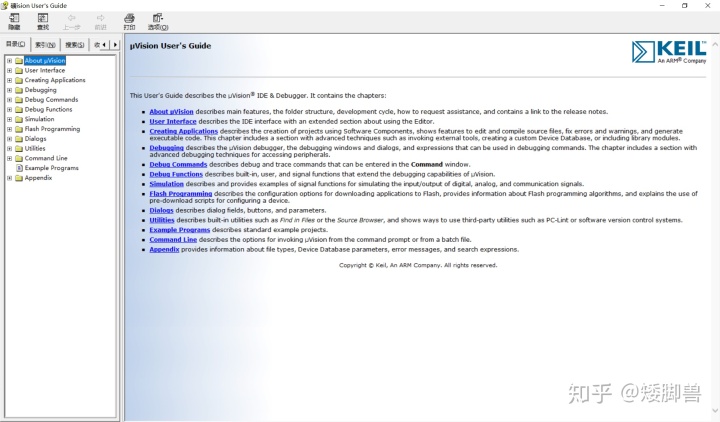720x422 pixels.
Task: Select About µVision in the contents tree
Action: coord(45,61)
